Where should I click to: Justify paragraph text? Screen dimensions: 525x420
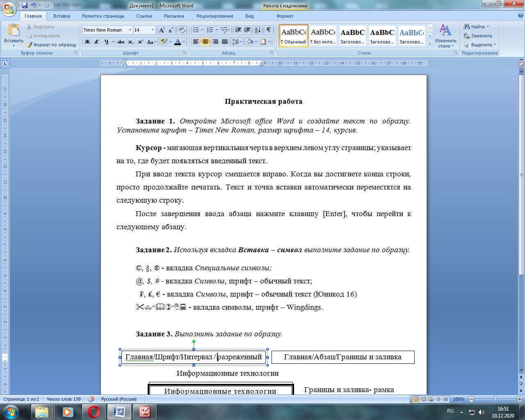pos(225,42)
